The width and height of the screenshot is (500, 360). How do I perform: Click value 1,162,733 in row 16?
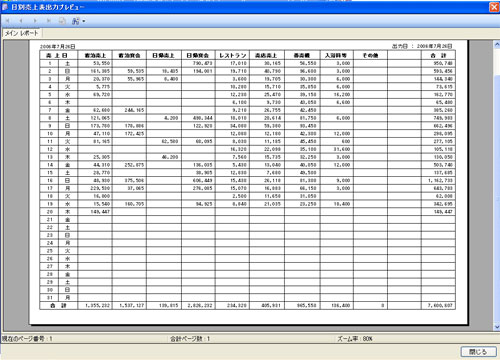point(440,180)
